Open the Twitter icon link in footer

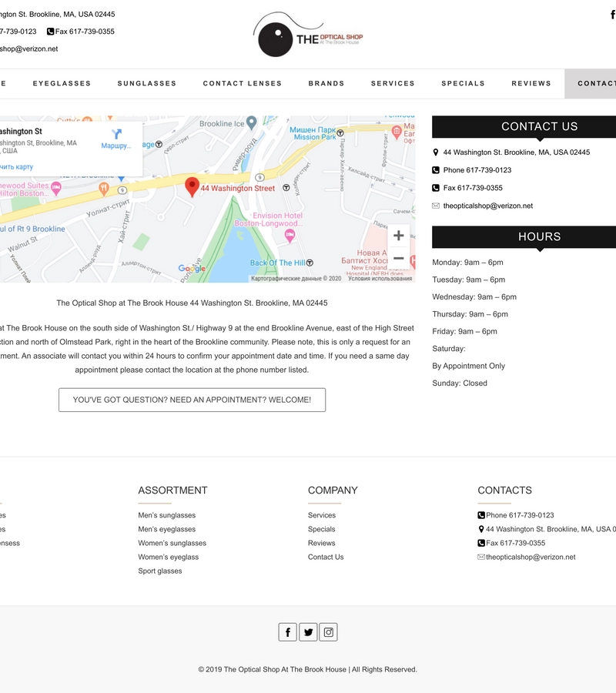click(x=308, y=632)
